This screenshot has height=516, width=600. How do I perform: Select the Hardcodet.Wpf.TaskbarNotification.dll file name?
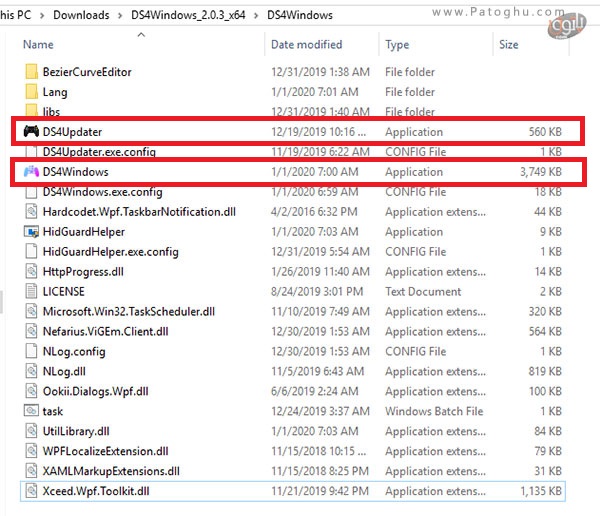click(139, 212)
